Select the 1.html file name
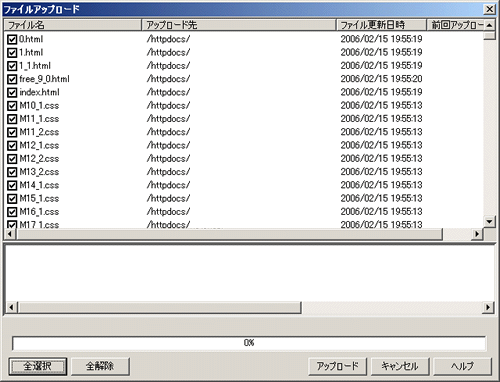Screen dimensions: 500x382 click(x=31, y=53)
